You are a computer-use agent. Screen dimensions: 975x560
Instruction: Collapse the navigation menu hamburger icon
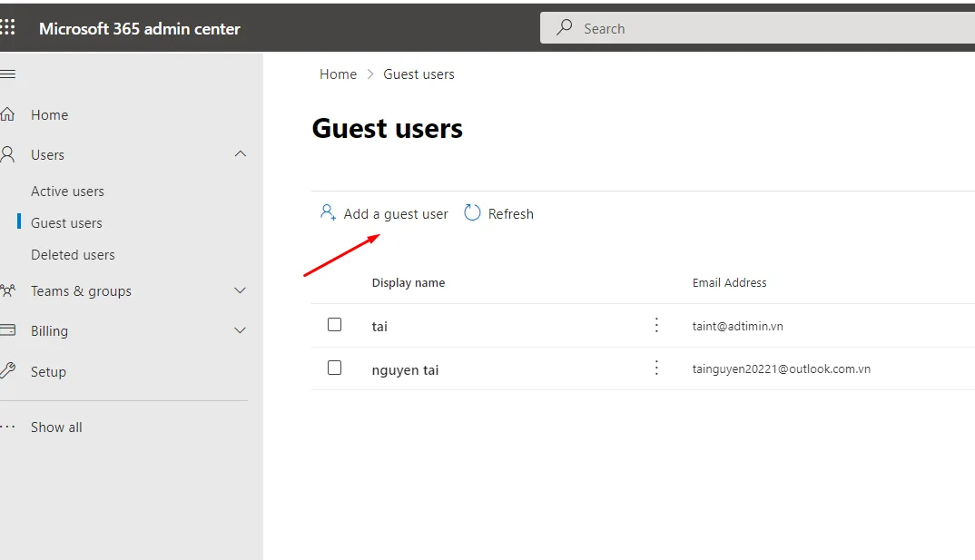[x=7, y=74]
